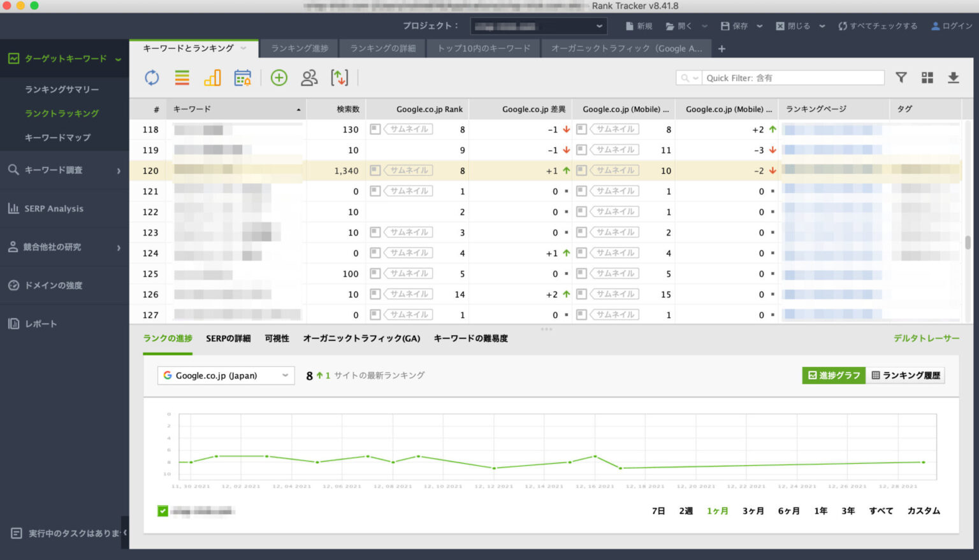Toggle thumbnail checkbox in row 121 Rank column

click(375, 191)
